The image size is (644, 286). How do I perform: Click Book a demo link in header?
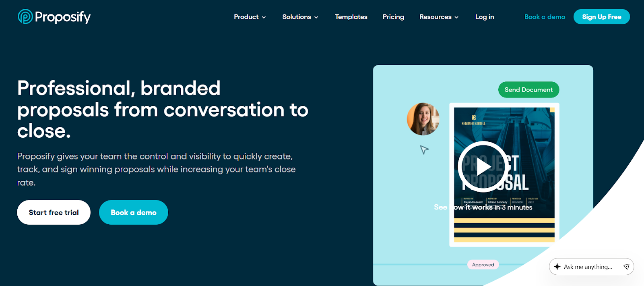coord(545,17)
